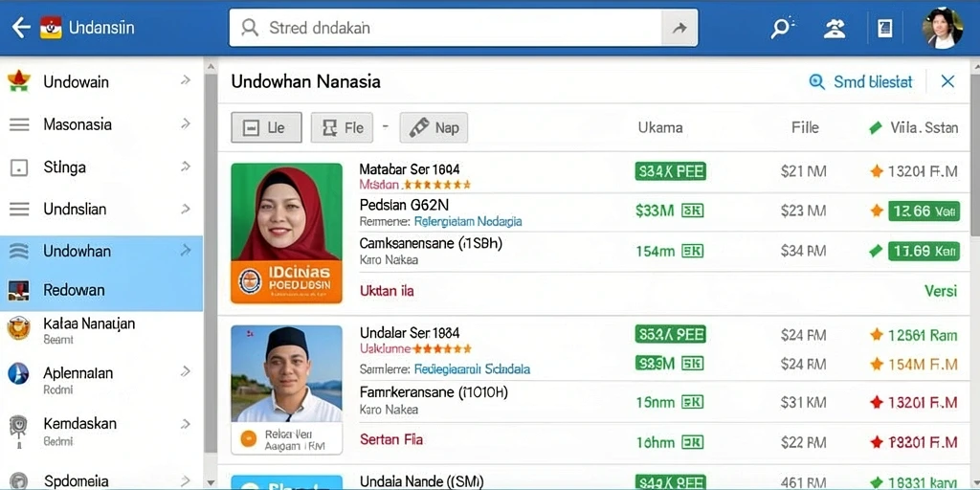Click sidebar scrollbar up arrow
Image resolution: width=980 pixels, height=490 pixels.
[x=211, y=67]
